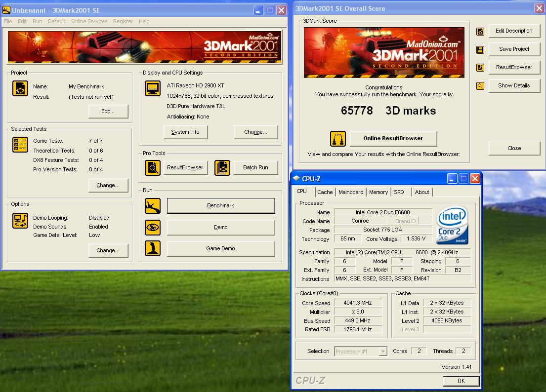Open the Run menu

tap(37, 21)
